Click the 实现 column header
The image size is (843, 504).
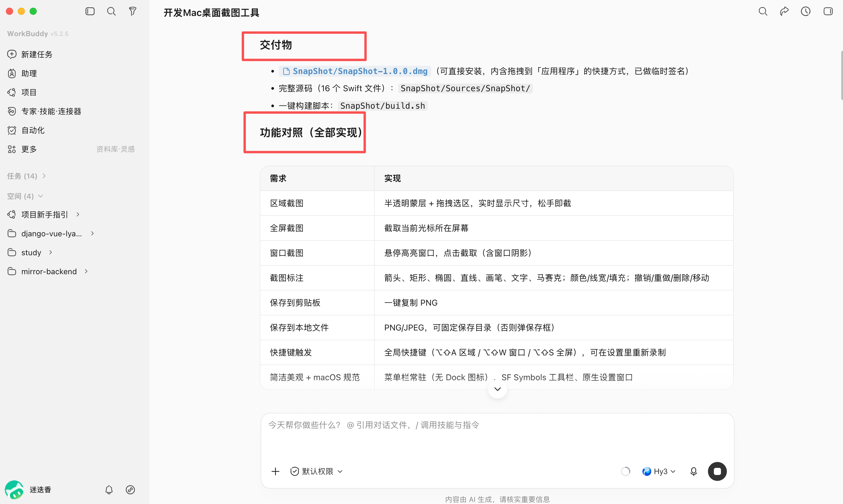click(x=554, y=178)
